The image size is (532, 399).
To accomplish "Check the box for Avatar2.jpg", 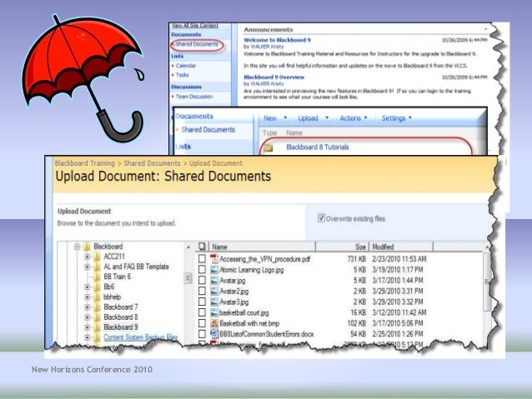I will coord(202,292).
